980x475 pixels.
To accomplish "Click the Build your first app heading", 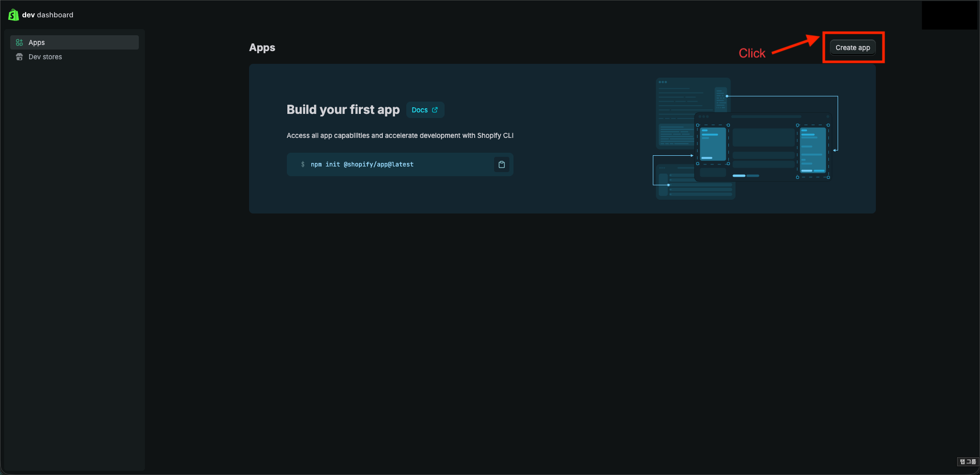I will 342,109.
